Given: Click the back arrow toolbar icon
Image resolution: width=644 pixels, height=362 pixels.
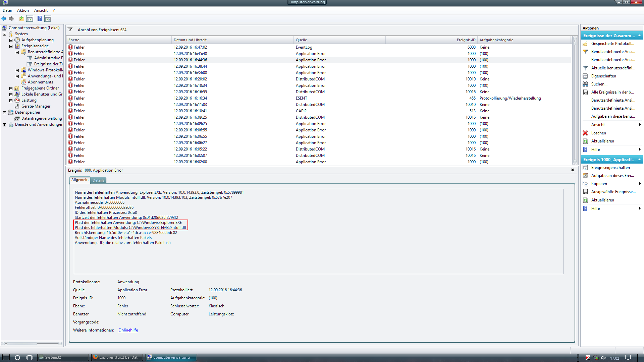Looking at the screenshot, I should point(4,19).
